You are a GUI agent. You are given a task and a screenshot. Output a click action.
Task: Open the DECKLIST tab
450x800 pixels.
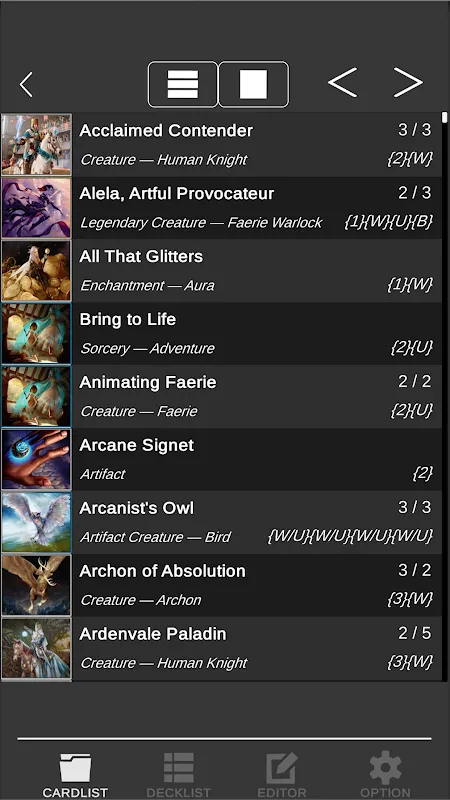[x=179, y=774]
